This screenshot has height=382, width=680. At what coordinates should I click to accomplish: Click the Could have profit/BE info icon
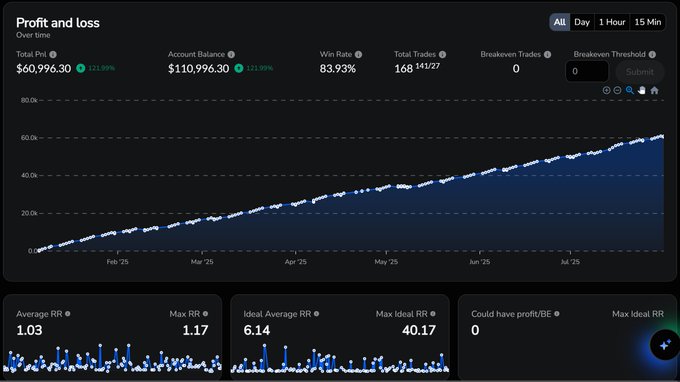[x=556, y=313]
